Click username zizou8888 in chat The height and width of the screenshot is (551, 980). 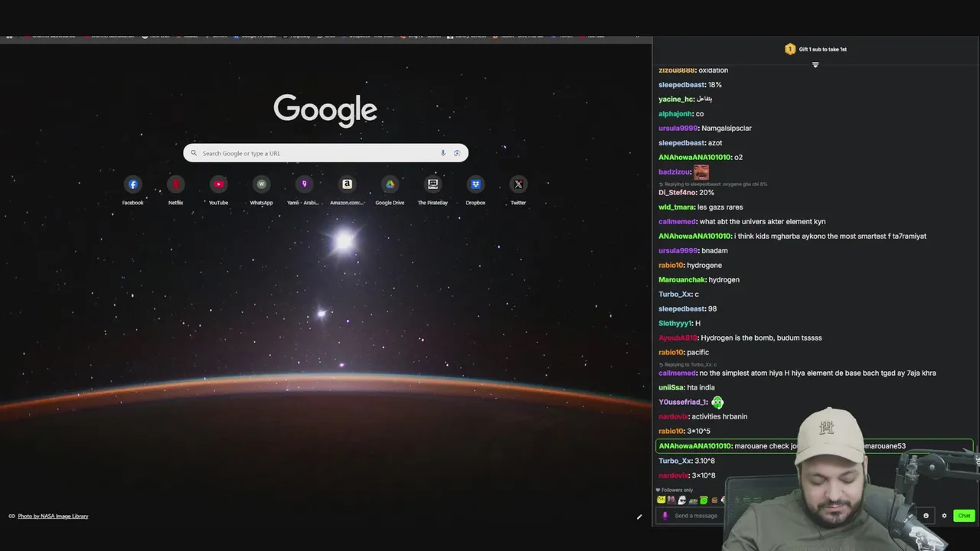point(676,70)
